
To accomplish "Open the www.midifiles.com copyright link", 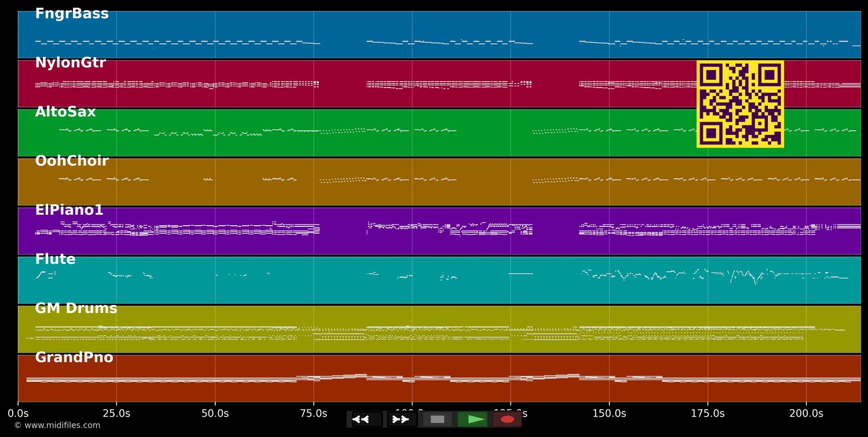I will [57, 425].
